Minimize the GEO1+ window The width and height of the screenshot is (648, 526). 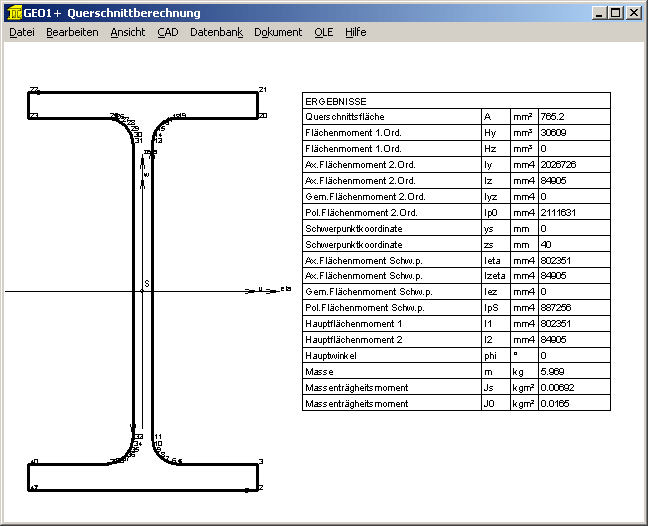coord(598,13)
